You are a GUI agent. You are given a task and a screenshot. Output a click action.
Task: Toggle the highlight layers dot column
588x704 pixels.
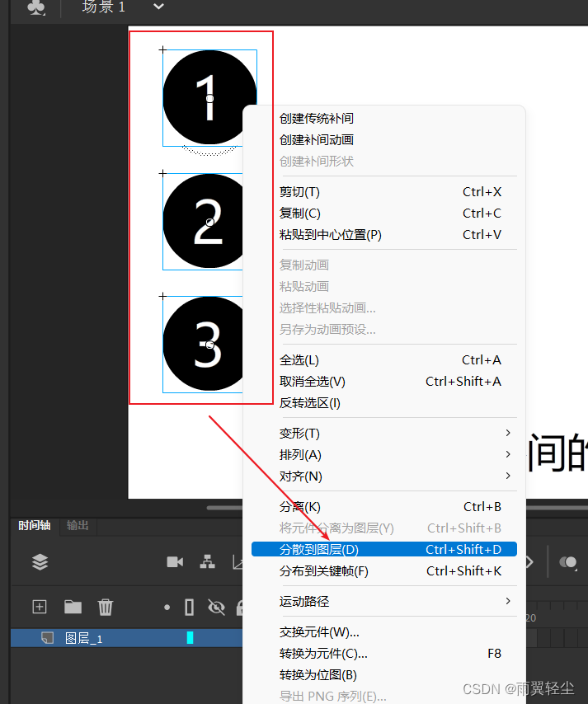point(167,608)
